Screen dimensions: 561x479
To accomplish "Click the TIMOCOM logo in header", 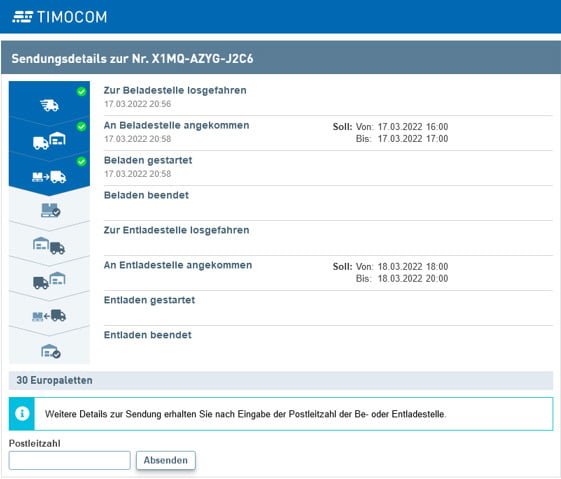I will coord(60,17).
